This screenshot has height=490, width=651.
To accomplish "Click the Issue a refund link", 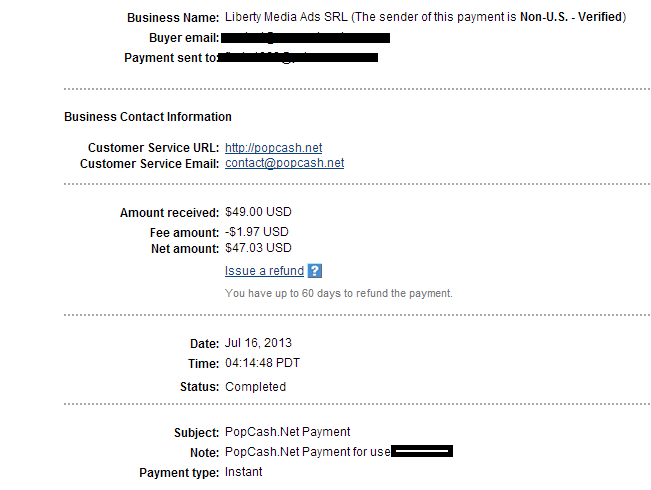I will click(264, 271).
